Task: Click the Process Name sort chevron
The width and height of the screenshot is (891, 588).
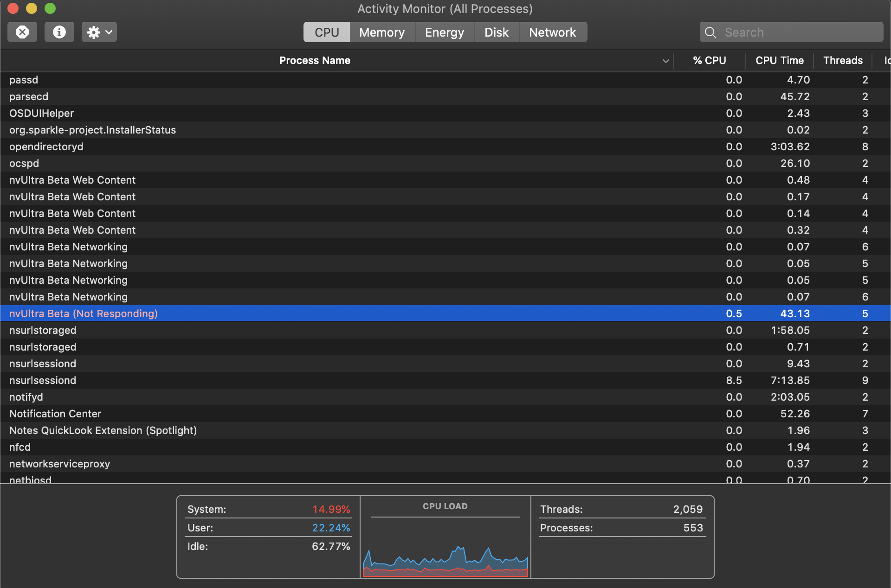Action: 665,61
